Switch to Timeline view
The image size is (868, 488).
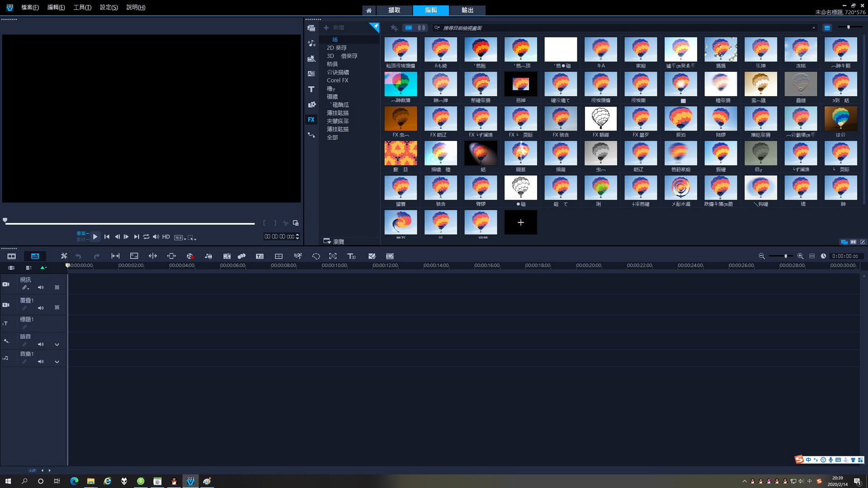[x=35, y=256]
